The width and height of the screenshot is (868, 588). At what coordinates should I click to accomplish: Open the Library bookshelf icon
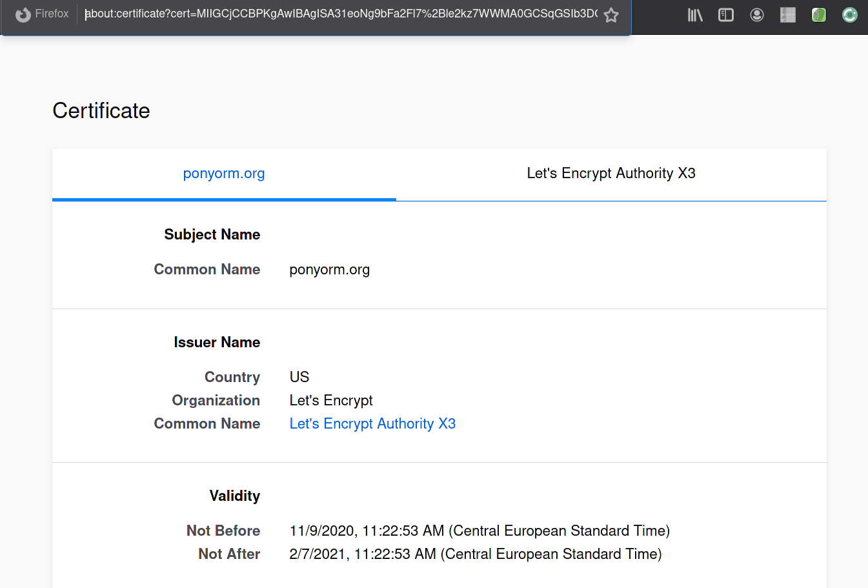pyautogui.click(x=695, y=15)
